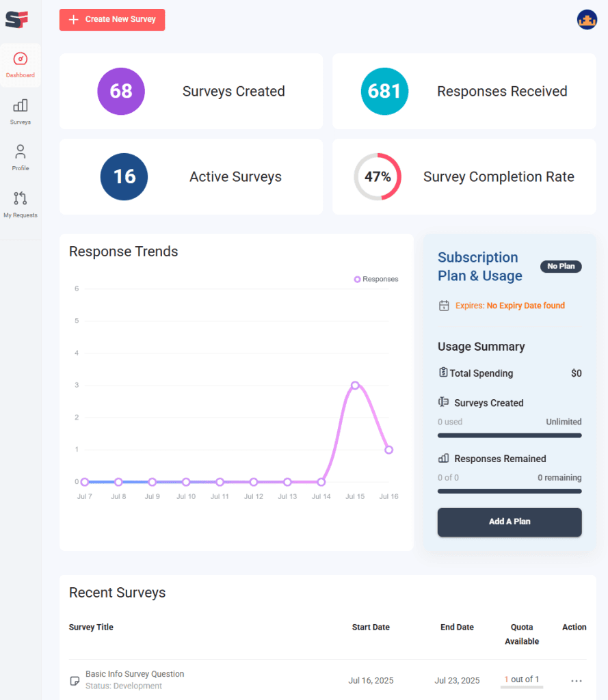Screen dimensions: 608x700
Task: Click the 1 out of 1 quota cell
Action: pos(522,679)
